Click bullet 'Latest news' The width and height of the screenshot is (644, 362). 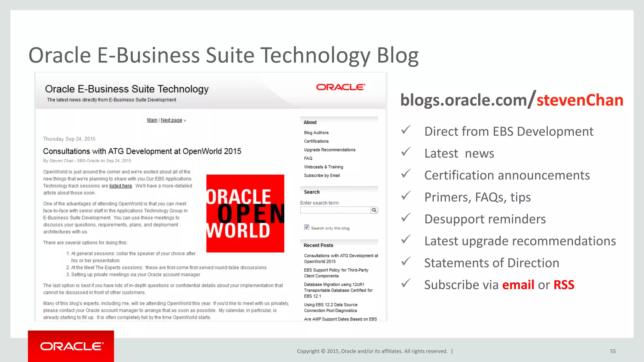coord(459,153)
